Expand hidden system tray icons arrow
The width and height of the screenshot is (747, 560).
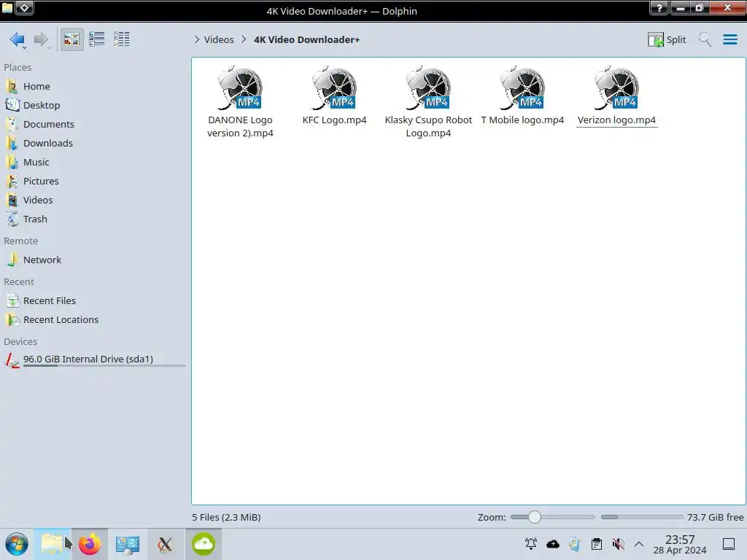(x=639, y=544)
